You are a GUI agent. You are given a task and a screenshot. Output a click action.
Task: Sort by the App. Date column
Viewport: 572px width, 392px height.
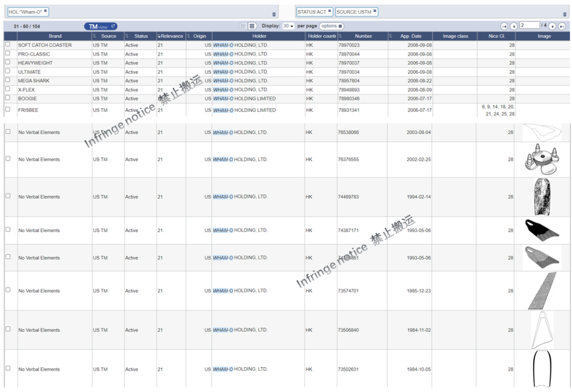pos(410,36)
